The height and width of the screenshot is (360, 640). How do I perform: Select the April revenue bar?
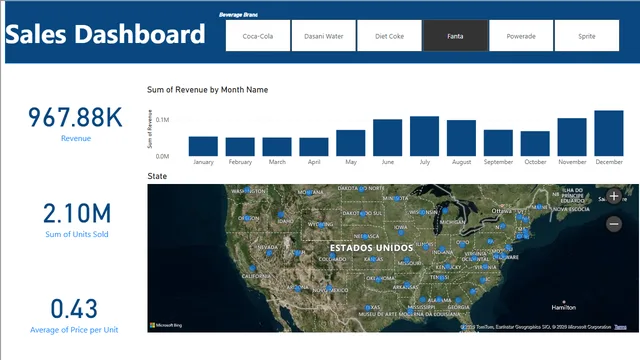pyautogui.click(x=314, y=147)
